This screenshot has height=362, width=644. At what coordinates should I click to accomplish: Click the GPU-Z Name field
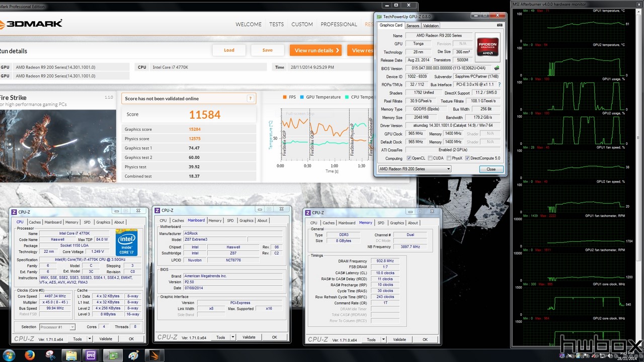click(x=440, y=36)
